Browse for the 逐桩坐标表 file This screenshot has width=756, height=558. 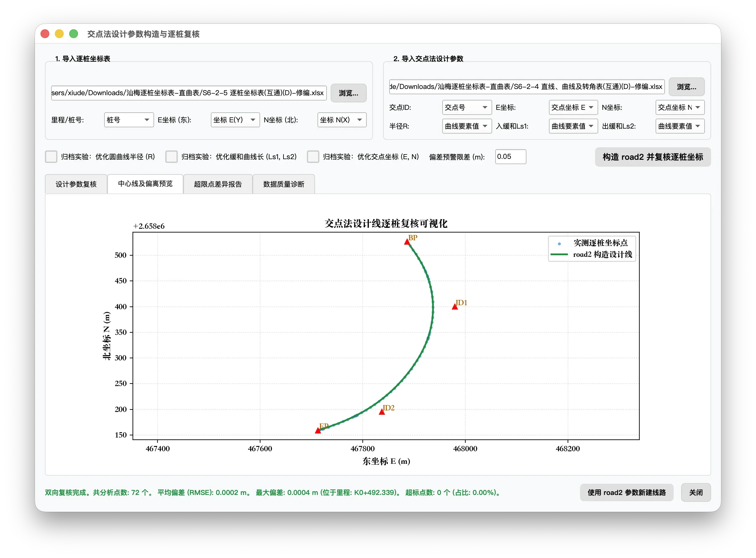348,93
